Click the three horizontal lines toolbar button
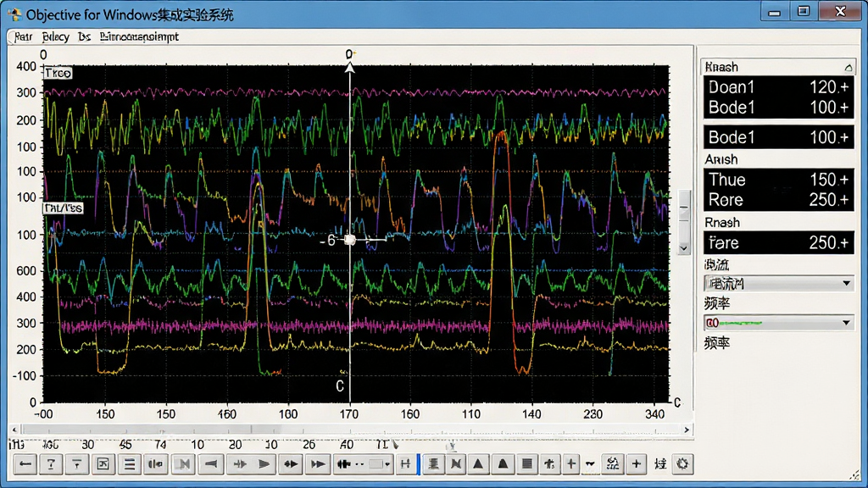 point(129,463)
